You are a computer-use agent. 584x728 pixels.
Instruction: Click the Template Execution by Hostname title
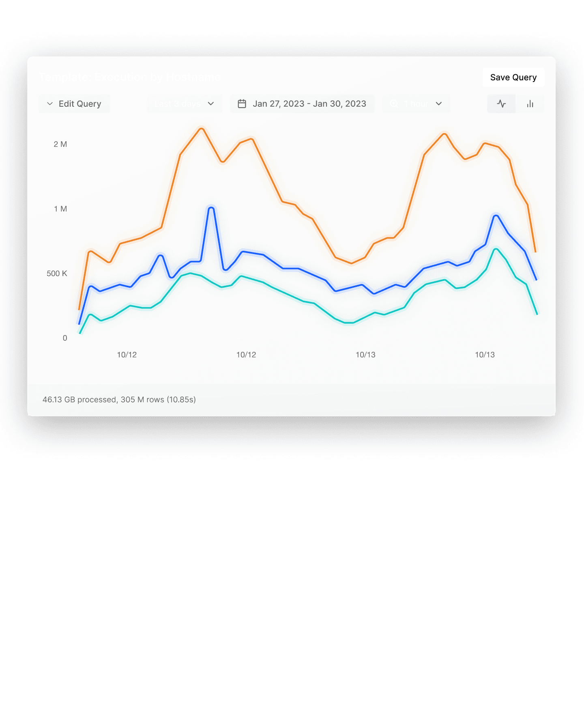coord(130,77)
